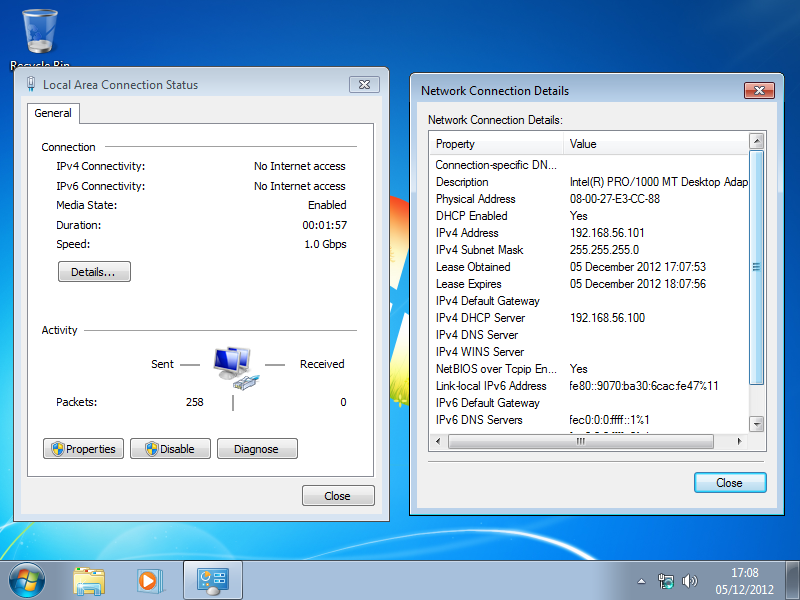Click the network tray icon
This screenshot has width=800, height=600.
click(666, 581)
